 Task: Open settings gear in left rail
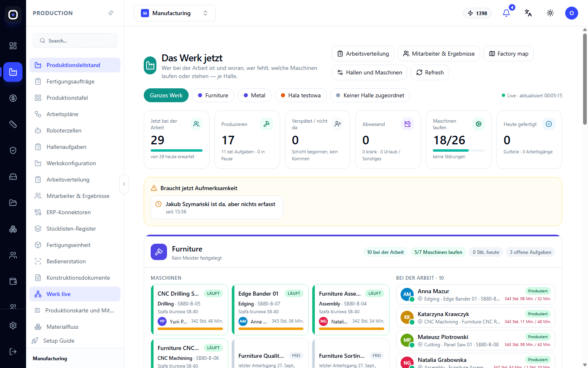pos(13,325)
